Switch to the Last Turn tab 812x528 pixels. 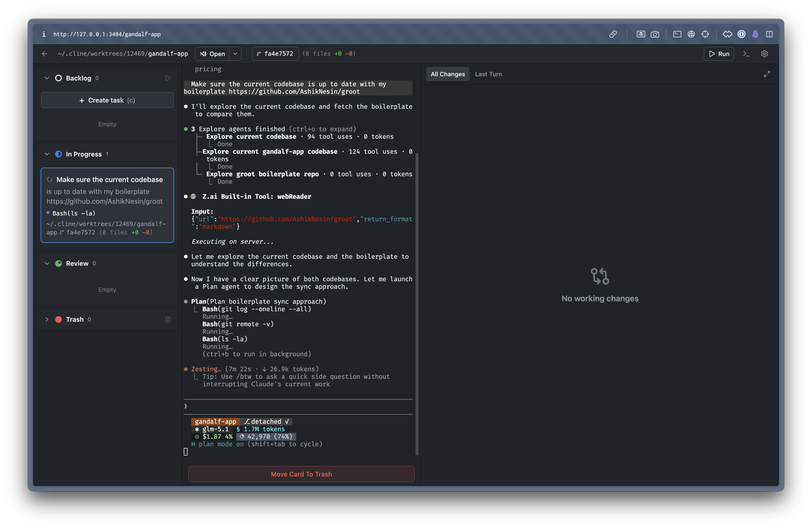488,74
